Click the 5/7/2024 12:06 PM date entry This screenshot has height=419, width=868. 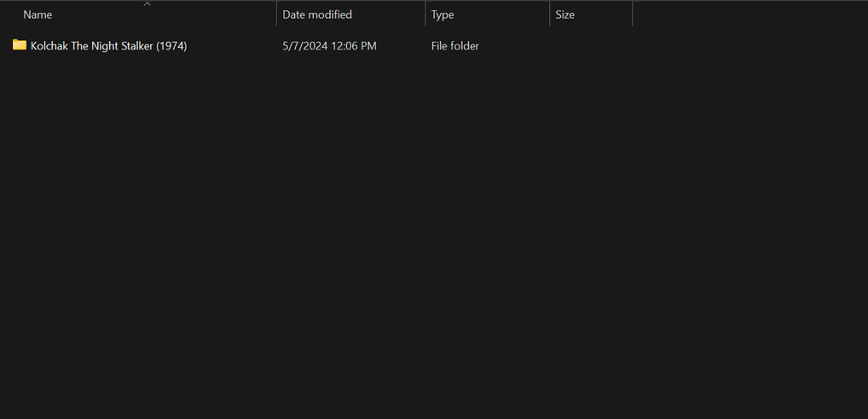[x=329, y=46]
